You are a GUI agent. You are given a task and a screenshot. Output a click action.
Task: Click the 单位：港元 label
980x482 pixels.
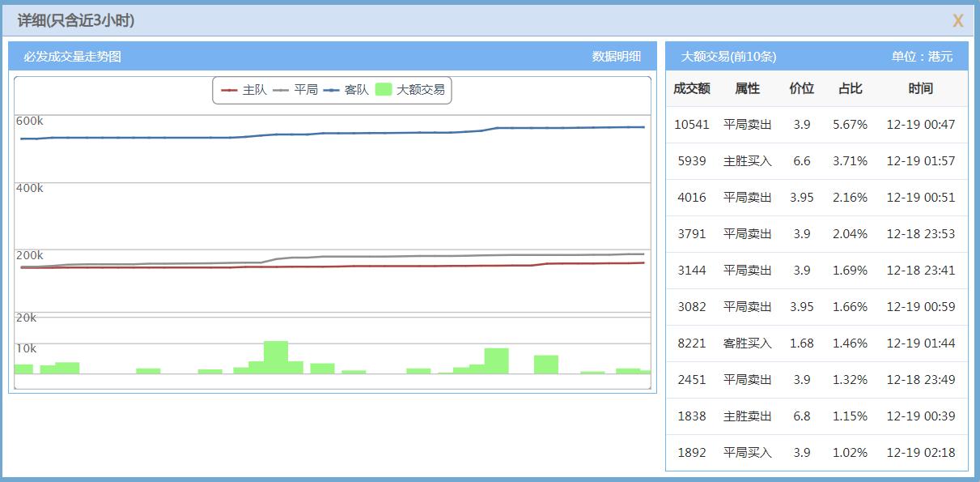923,57
